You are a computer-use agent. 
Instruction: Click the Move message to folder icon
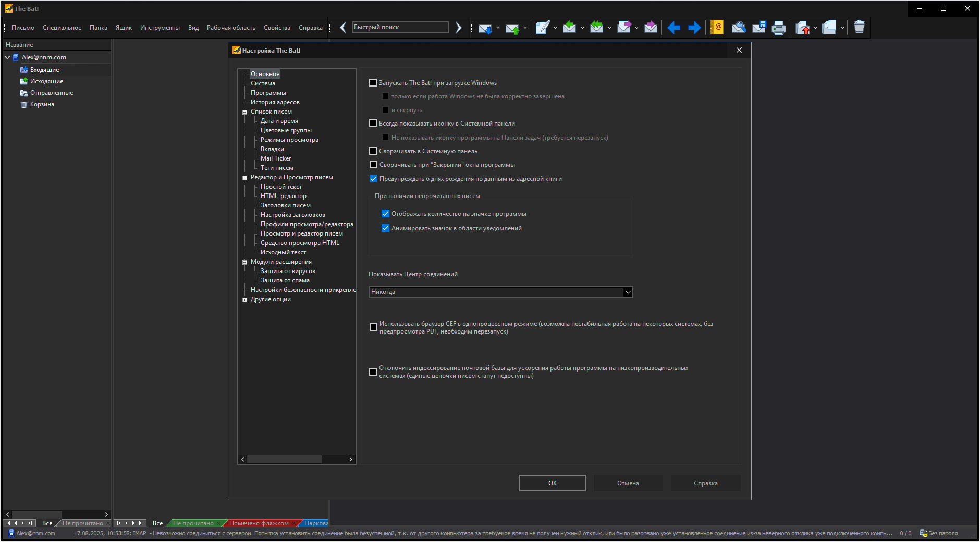tap(803, 28)
